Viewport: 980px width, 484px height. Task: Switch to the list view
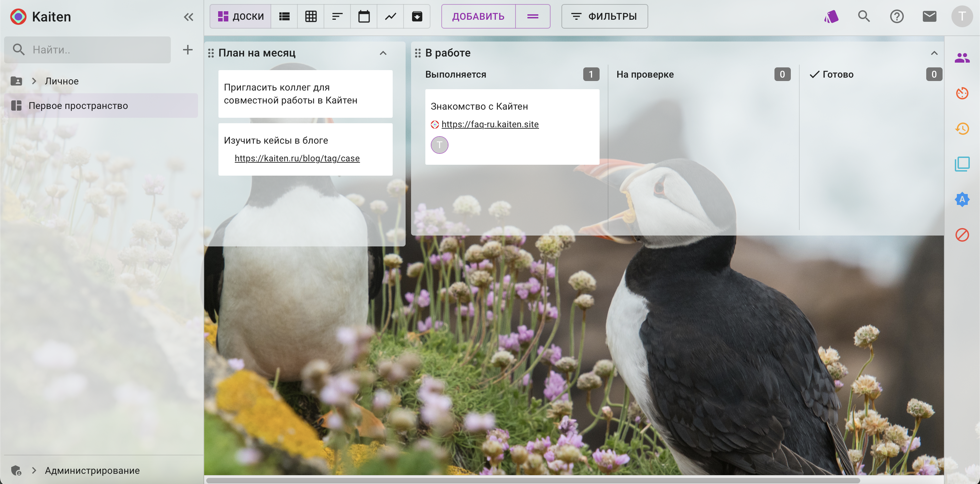click(x=284, y=16)
